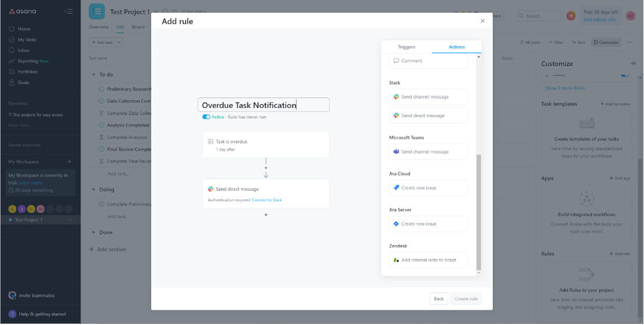Open the All tasks filter
The width and height of the screenshot is (644, 325).
[x=530, y=42]
